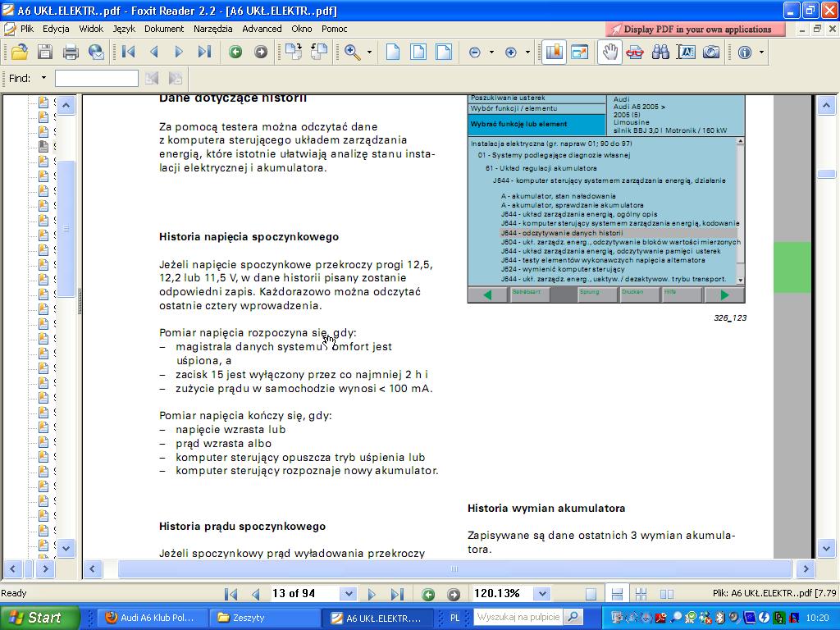Go to previous page from top toolbar
Screen dimensions: 840x630
[153, 52]
